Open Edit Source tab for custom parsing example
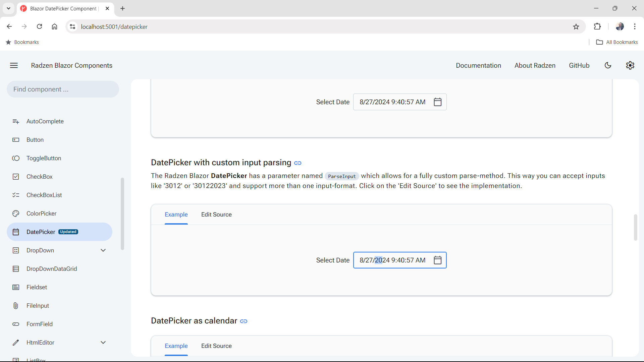This screenshot has width=644, height=362. (216, 215)
